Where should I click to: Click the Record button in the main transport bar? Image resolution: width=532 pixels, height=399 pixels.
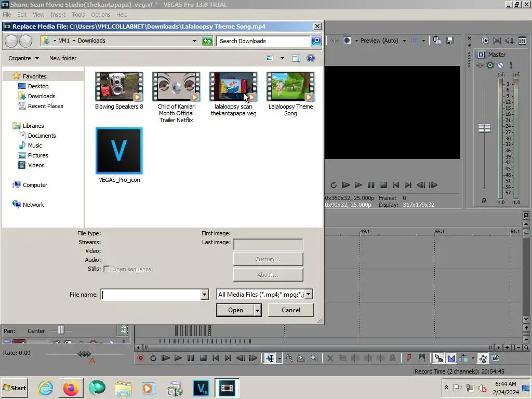pos(141,358)
